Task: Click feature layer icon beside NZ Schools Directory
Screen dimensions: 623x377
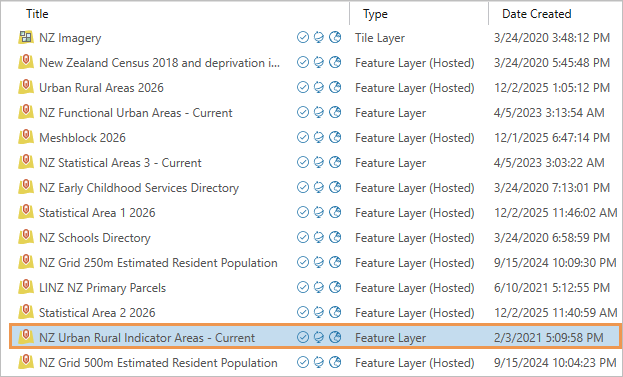Action: [x=26, y=238]
